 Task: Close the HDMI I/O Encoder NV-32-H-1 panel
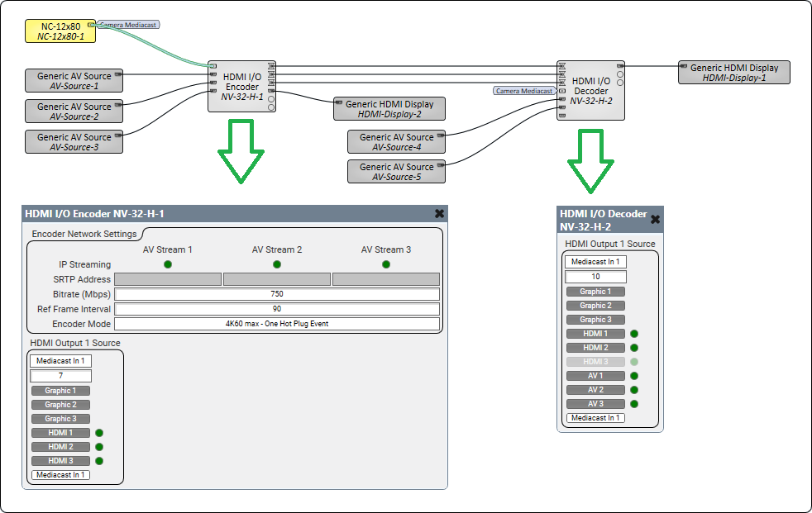(x=439, y=213)
